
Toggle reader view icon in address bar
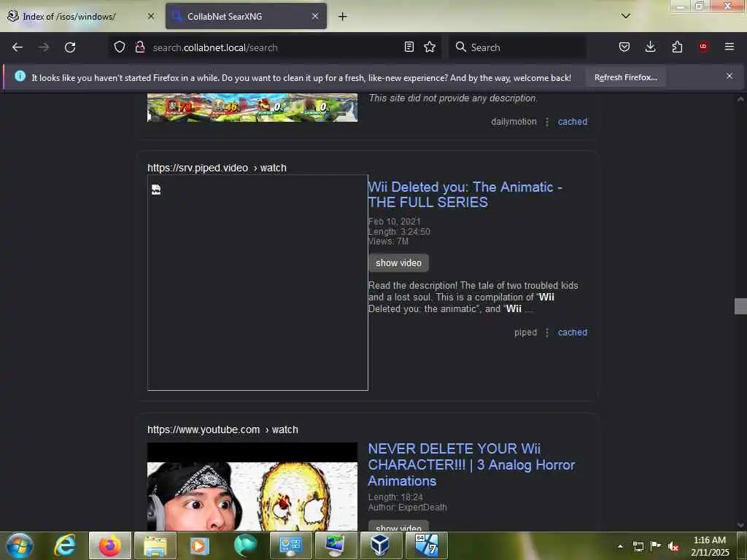pyautogui.click(x=409, y=47)
